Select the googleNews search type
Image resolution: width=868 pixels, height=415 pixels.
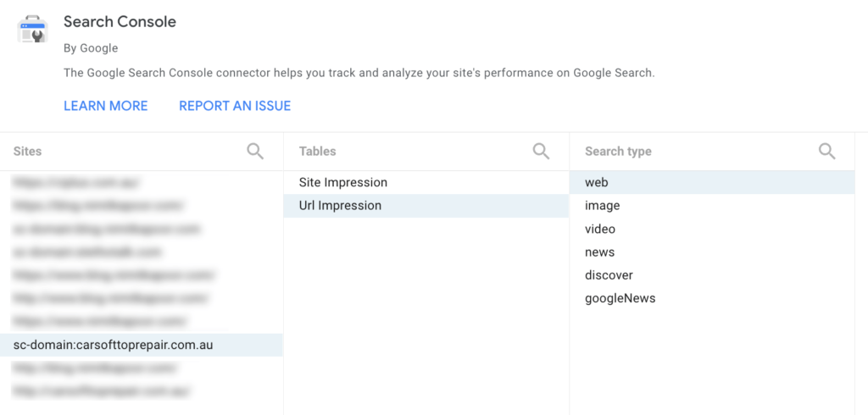coord(712,299)
